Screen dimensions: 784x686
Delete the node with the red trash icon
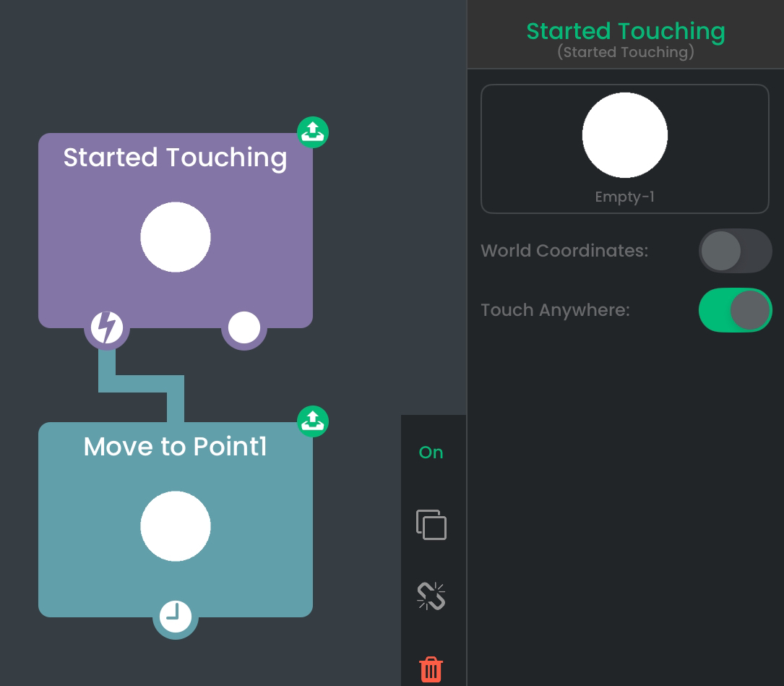click(431, 669)
